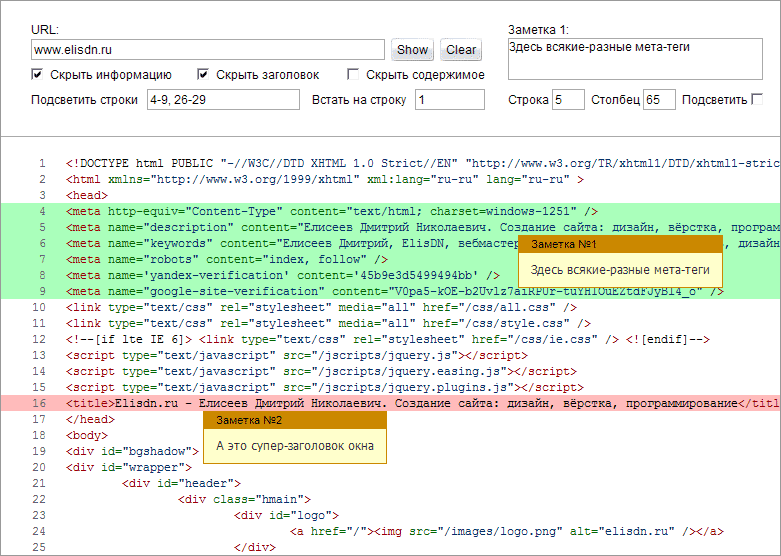Click the 'Столбец' number field

click(659, 100)
